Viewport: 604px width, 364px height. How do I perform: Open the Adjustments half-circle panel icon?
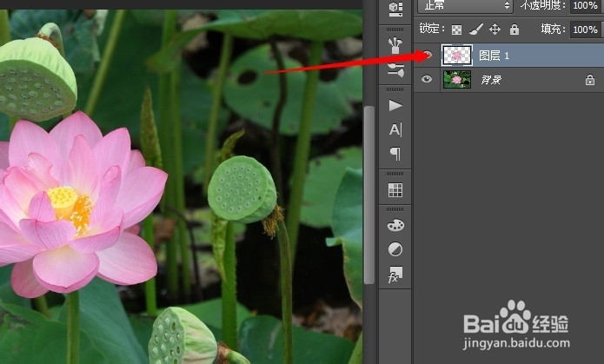coord(395,249)
